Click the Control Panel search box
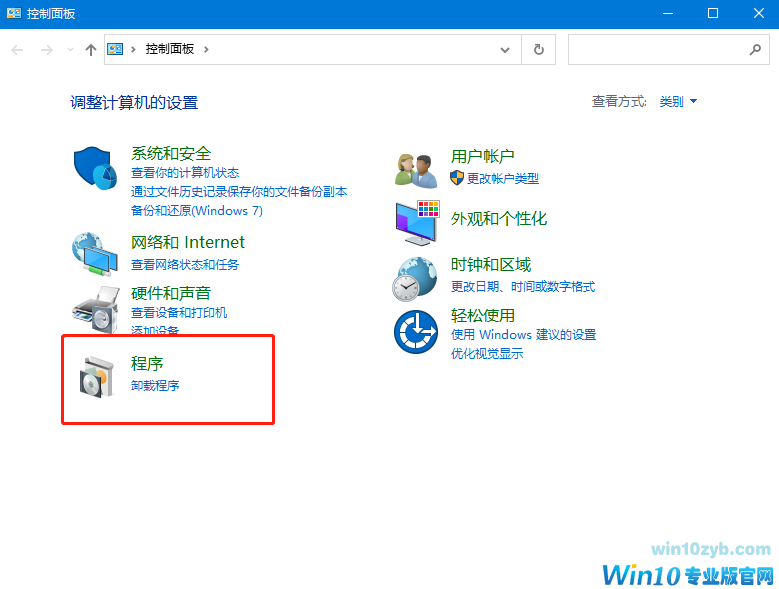Screen dimensions: 779x589 (656, 49)
